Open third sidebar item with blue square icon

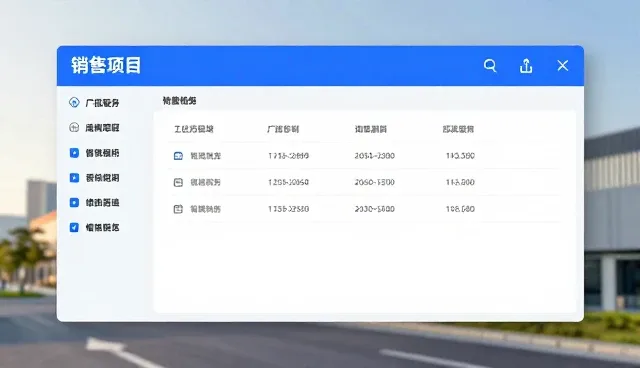(94, 153)
